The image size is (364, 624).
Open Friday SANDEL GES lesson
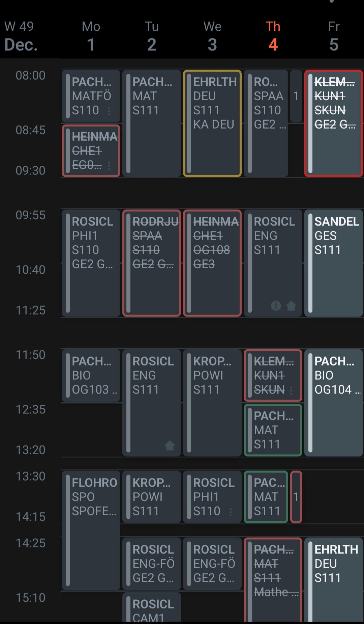click(334, 263)
